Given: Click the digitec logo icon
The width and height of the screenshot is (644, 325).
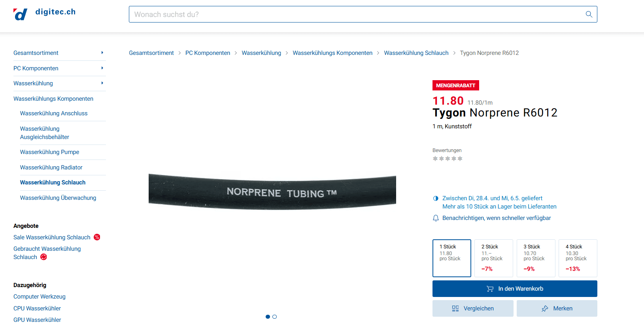Looking at the screenshot, I should (x=20, y=14).
